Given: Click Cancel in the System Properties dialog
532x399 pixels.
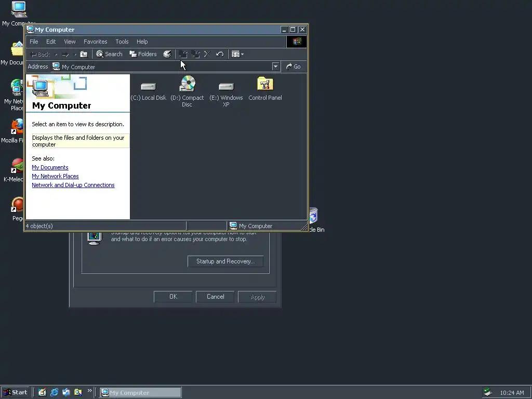Looking at the screenshot, I should (x=215, y=297).
